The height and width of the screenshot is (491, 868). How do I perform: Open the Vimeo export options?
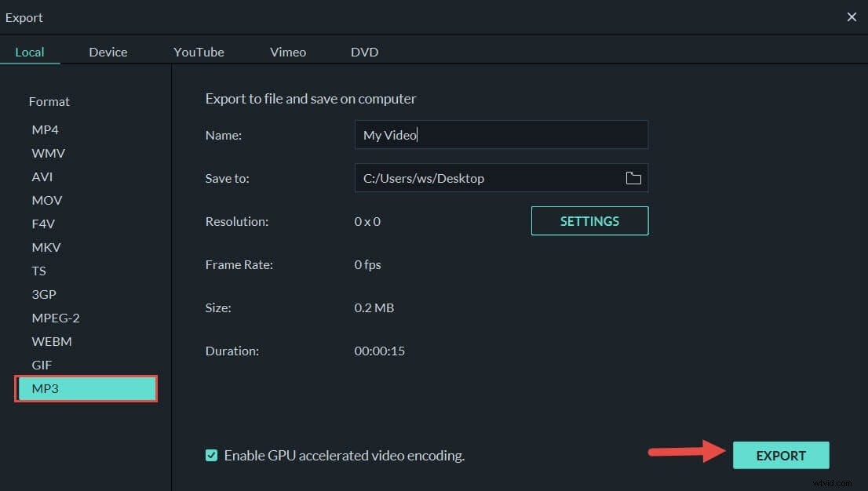[x=287, y=52]
